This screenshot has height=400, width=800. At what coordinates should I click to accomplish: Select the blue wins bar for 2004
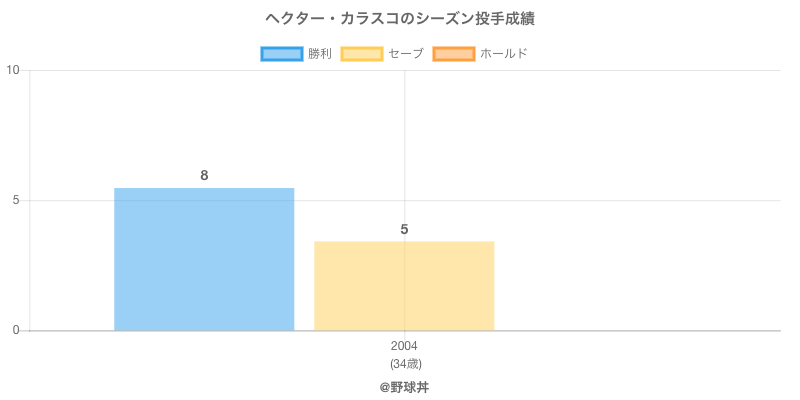click(x=204, y=259)
